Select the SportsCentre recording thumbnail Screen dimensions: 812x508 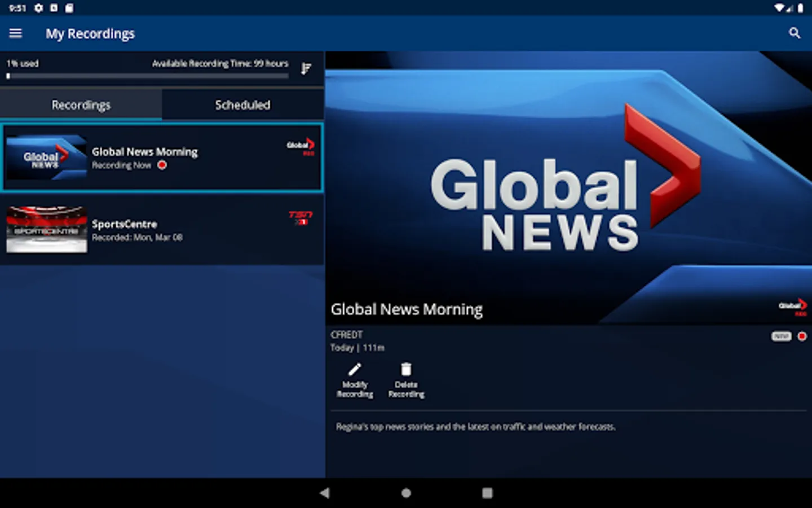(x=47, y=230)
